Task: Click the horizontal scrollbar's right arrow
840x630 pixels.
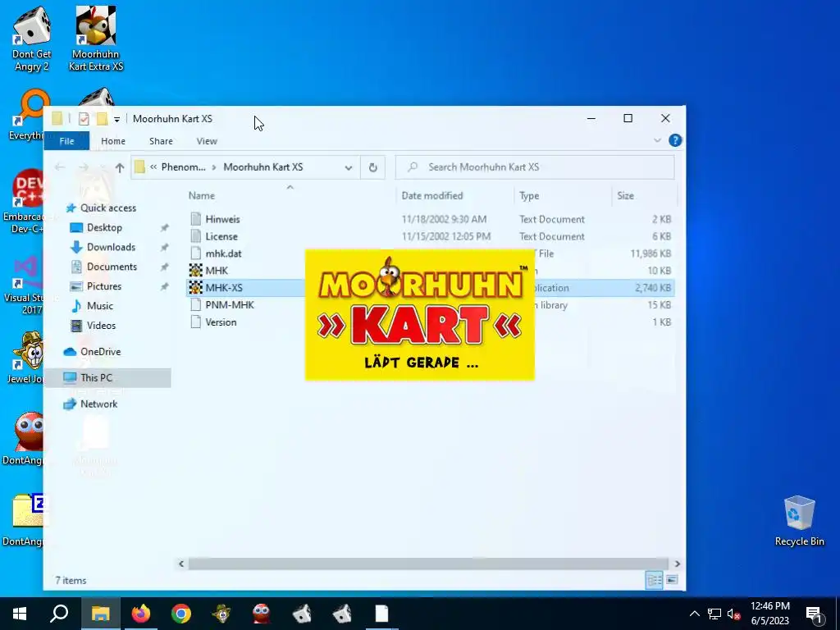Action: (677, 564)
